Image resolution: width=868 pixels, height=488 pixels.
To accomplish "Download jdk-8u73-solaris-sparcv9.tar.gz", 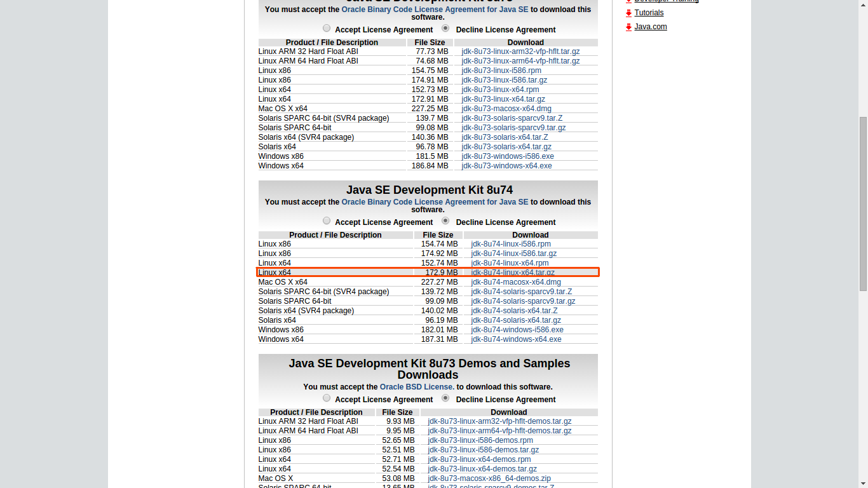I will [513, 128].
